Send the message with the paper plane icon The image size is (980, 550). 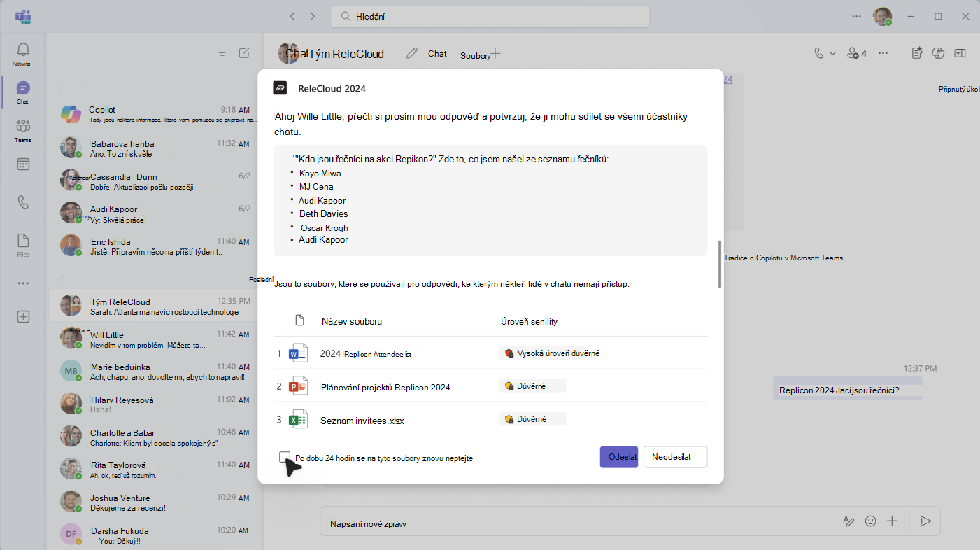click(x=925, y=521)
